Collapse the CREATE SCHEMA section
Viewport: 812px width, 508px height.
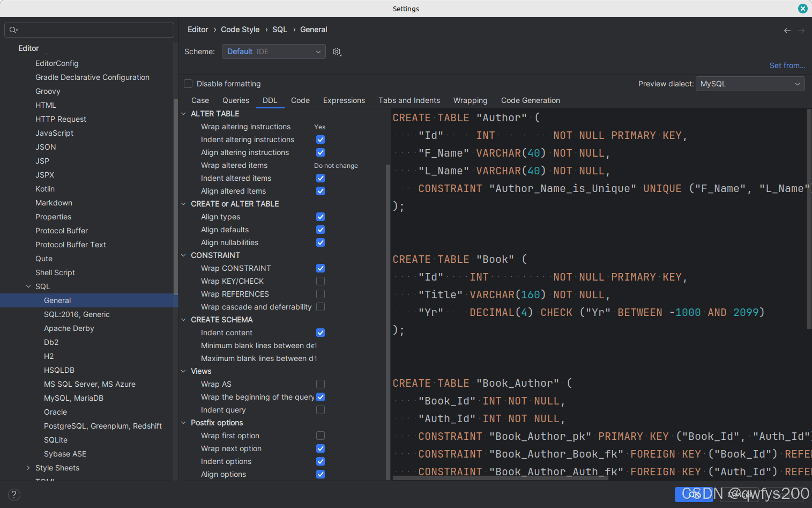click(x=184, y=320)
